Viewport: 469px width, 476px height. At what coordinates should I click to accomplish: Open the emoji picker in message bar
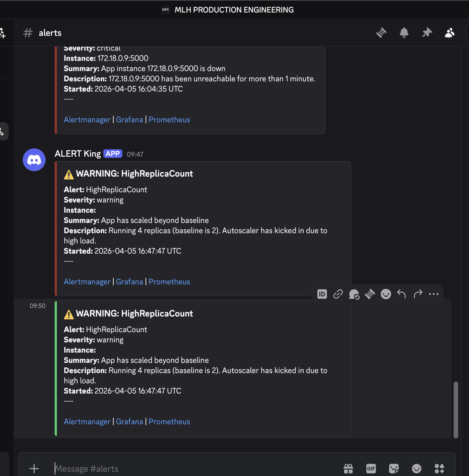pos(417,469)
